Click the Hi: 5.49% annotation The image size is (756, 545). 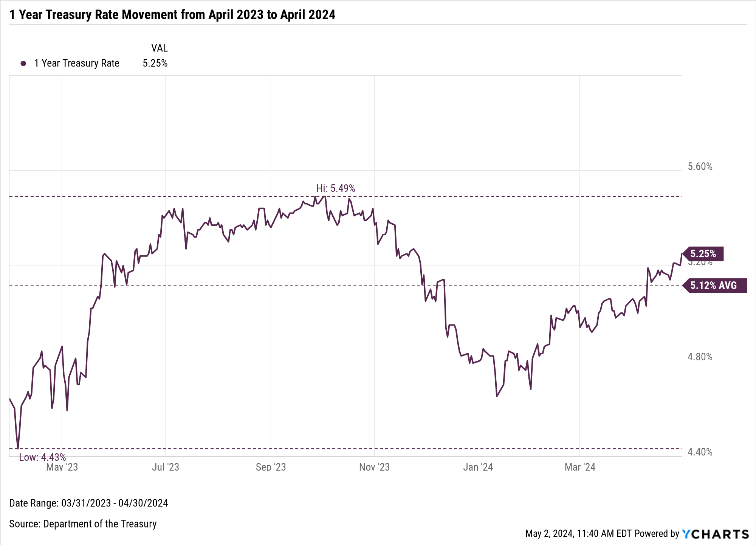tap(336, 188)
